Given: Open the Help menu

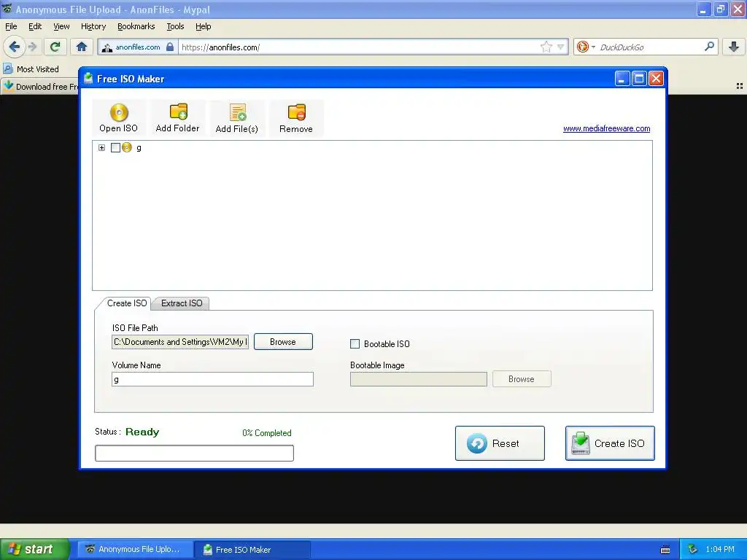Looking at the screenshot, I should coord(204,26).
